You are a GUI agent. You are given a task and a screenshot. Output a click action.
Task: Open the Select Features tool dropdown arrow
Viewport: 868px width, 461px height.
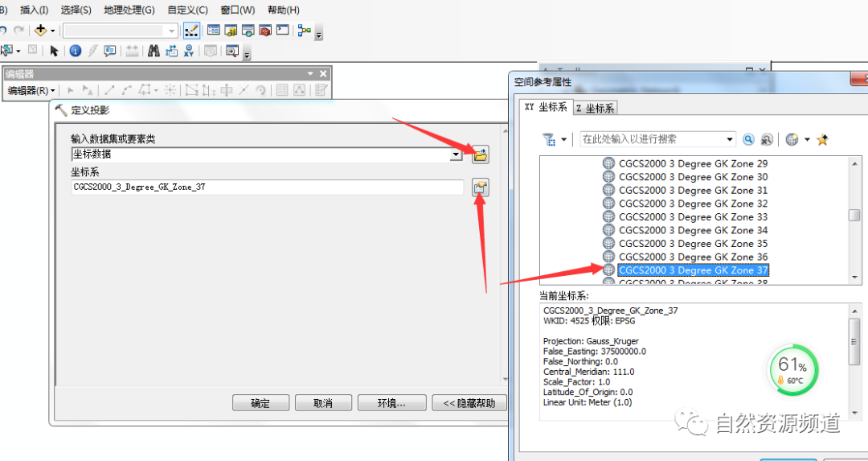(x=18, y=51)
